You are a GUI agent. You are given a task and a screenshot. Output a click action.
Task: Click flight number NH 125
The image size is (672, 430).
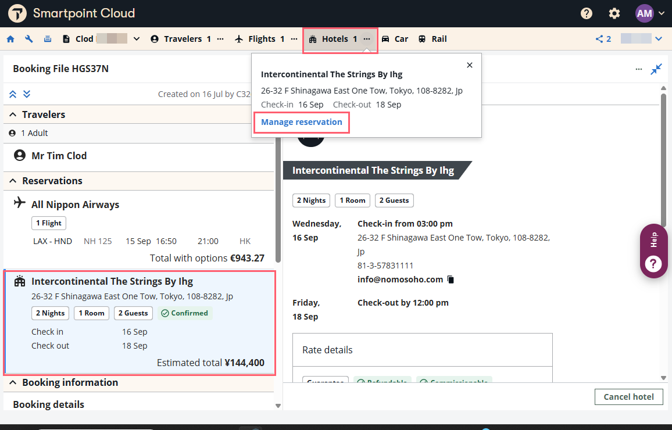[97, 241]
